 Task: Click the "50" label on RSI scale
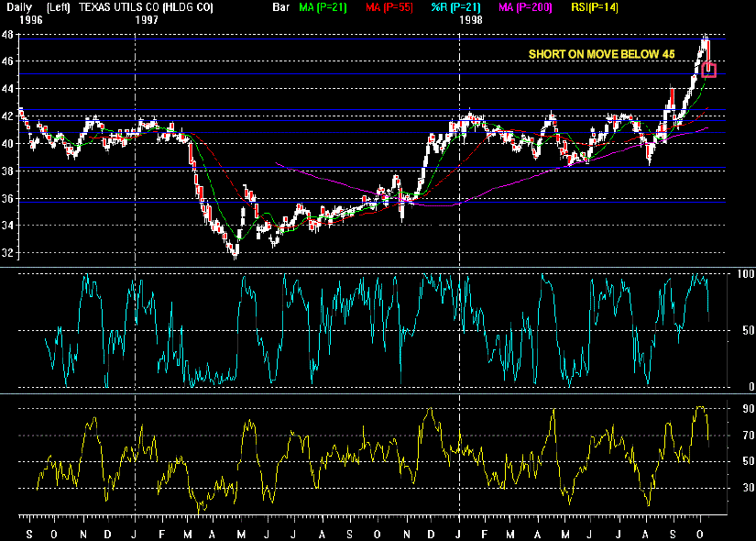coord(749,461)
